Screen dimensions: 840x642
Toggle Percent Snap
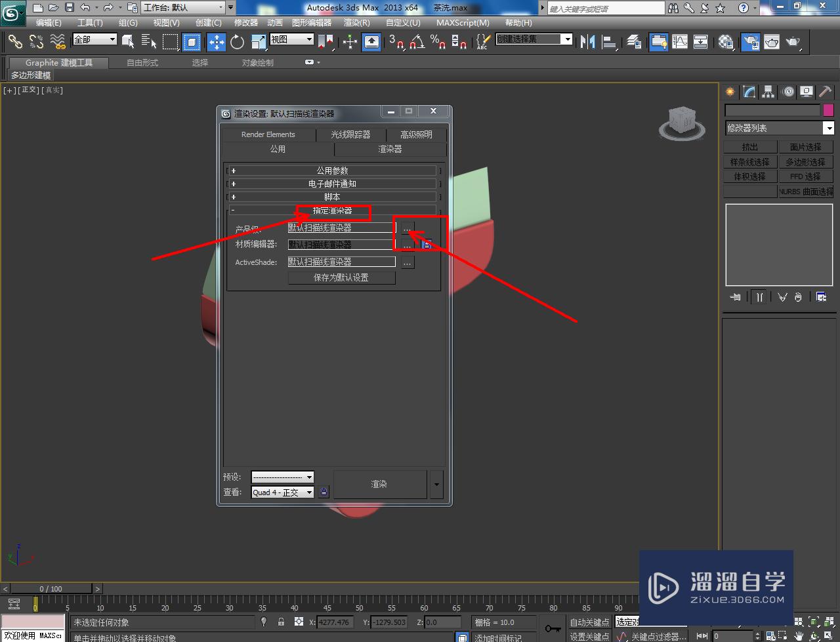438,42
